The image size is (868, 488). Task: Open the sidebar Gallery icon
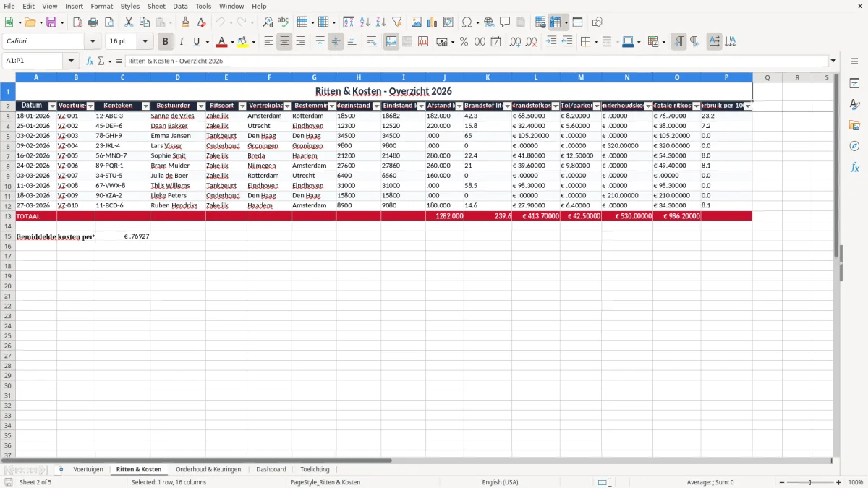pos(854,126)
